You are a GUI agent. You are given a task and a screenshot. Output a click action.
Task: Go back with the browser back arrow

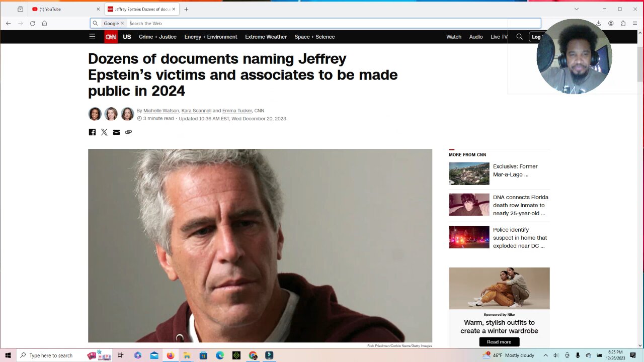click(x=9, y=23)
